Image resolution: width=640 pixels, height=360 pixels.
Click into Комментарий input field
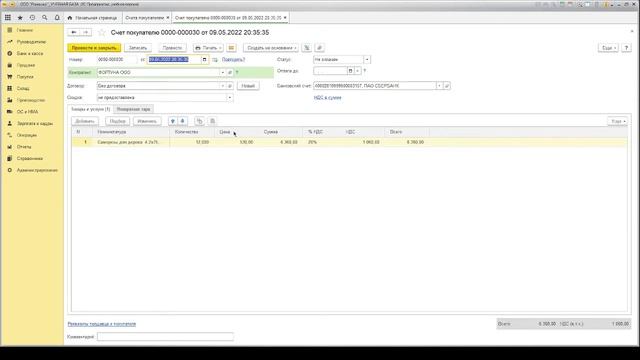(x=165, y=337)
